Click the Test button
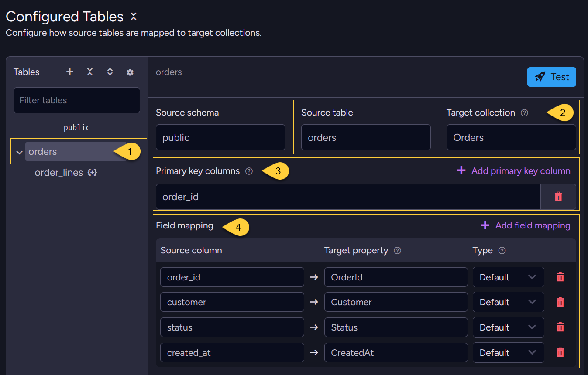The image size is (588, 375). pyautogui.click(x=552, y=77)
